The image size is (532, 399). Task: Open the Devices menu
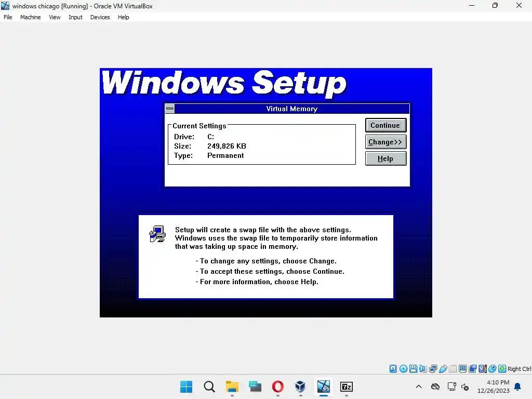[x=100, y=17]
